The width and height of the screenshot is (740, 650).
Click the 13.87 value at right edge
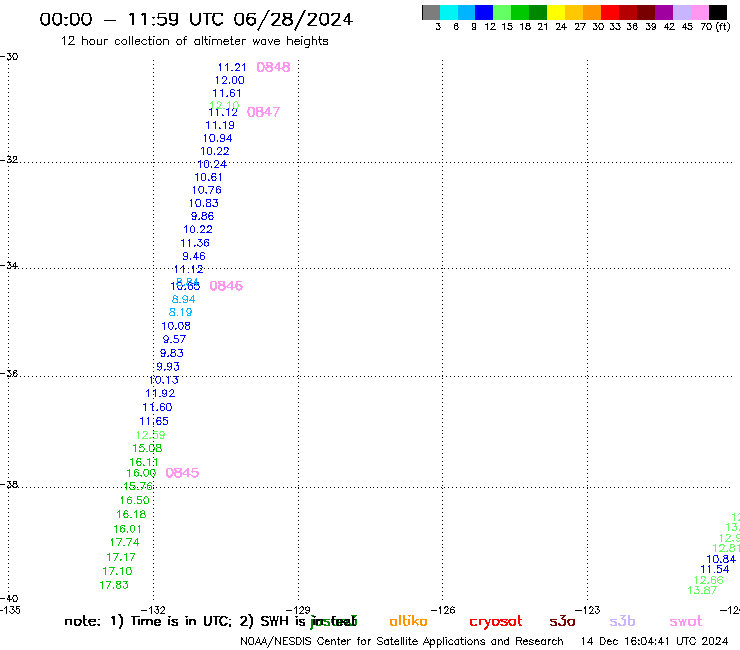coord(702,590)
